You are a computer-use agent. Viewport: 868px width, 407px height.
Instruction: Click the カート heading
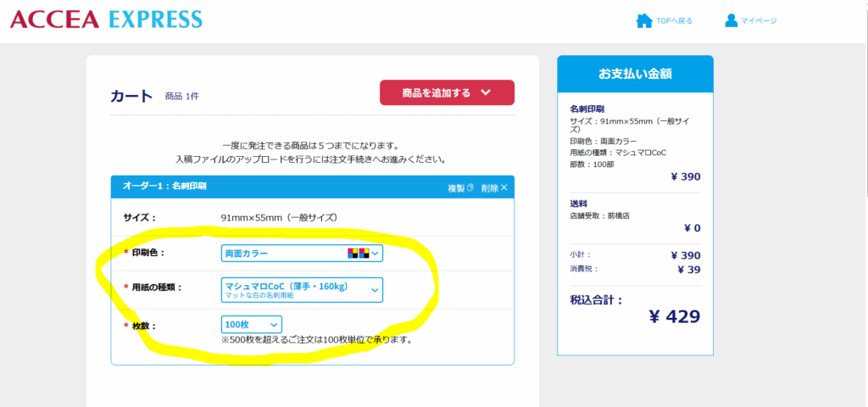131,96
